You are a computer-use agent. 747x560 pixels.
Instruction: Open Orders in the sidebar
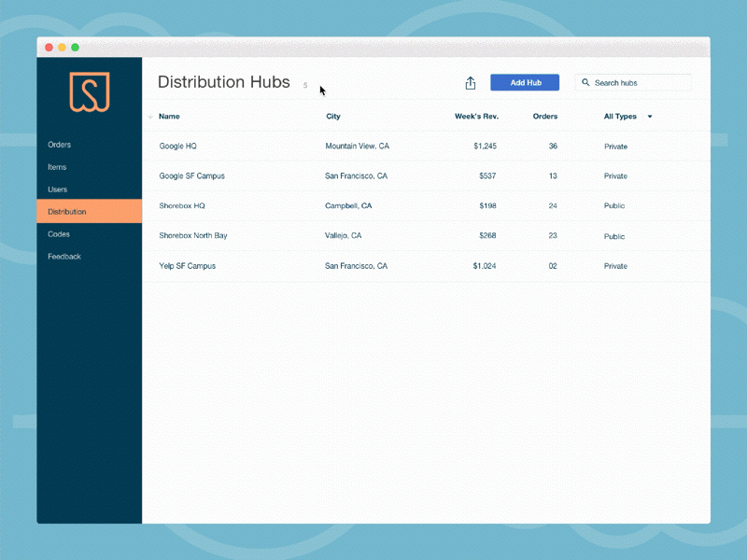pos(59,145)
